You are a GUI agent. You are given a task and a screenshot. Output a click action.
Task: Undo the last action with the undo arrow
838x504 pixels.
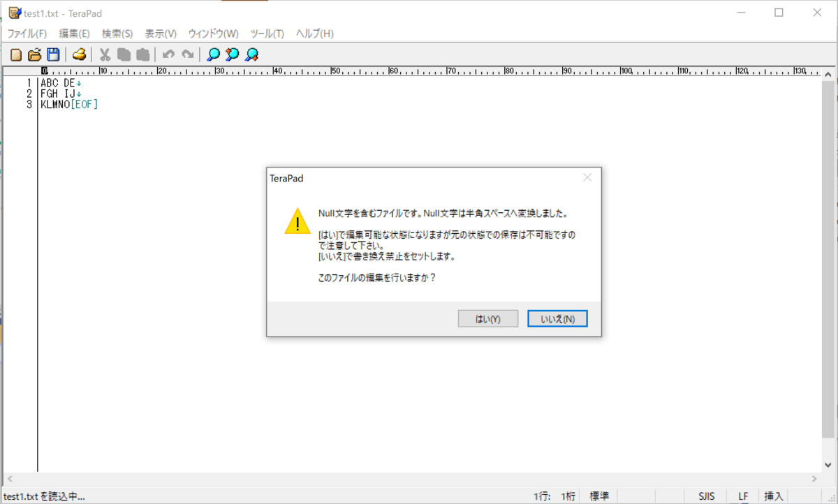point(168,54)
